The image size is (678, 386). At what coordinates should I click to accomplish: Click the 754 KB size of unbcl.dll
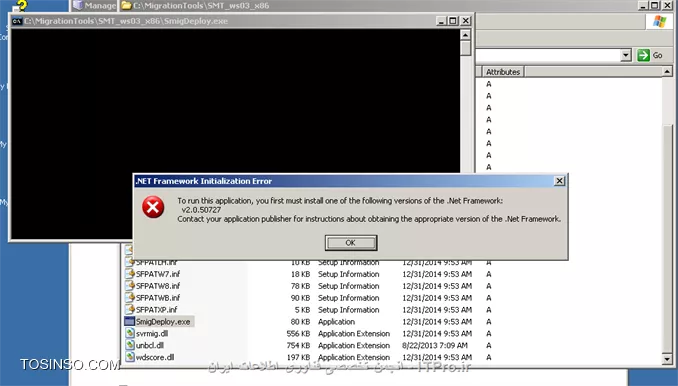coord(298,345)
